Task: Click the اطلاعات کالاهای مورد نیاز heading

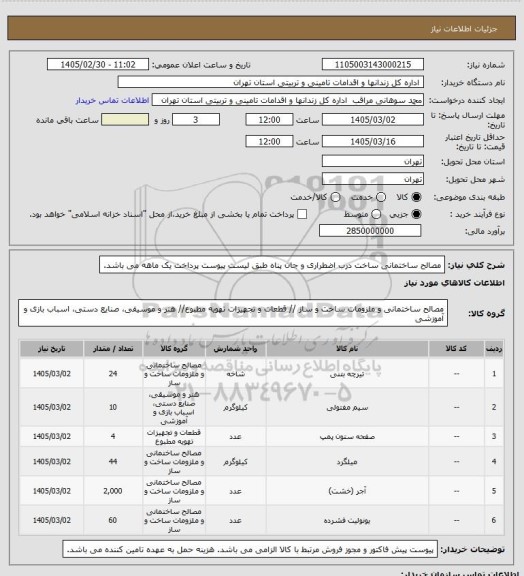Action: coord(454,283)
